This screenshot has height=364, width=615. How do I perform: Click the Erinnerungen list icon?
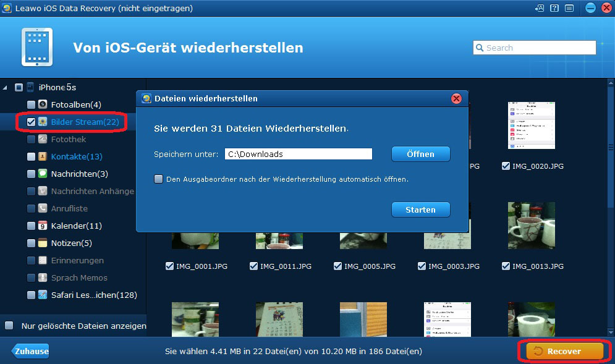(43, 260)
